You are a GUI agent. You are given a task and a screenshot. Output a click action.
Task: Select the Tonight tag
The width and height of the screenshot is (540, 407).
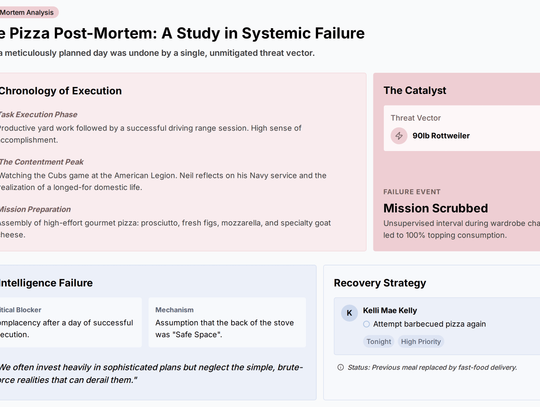(x=378, y=342)
